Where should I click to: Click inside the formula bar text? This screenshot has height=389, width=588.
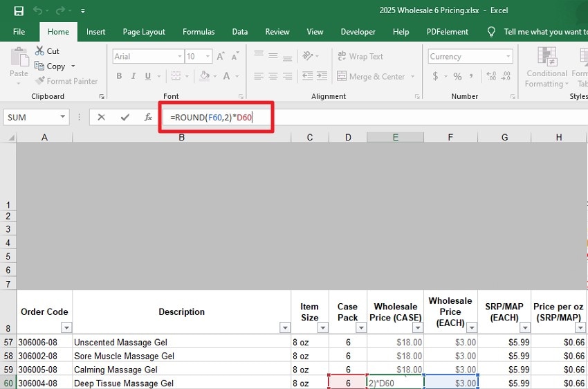[x=211, y=118]
